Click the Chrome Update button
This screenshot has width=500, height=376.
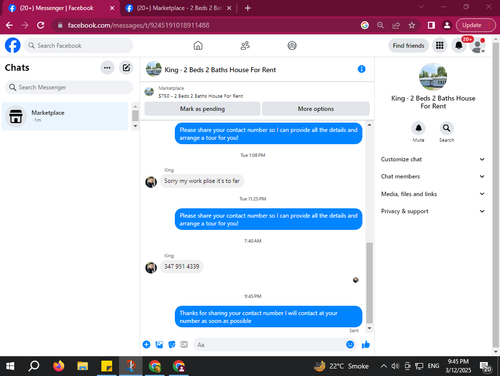point(476,25)
